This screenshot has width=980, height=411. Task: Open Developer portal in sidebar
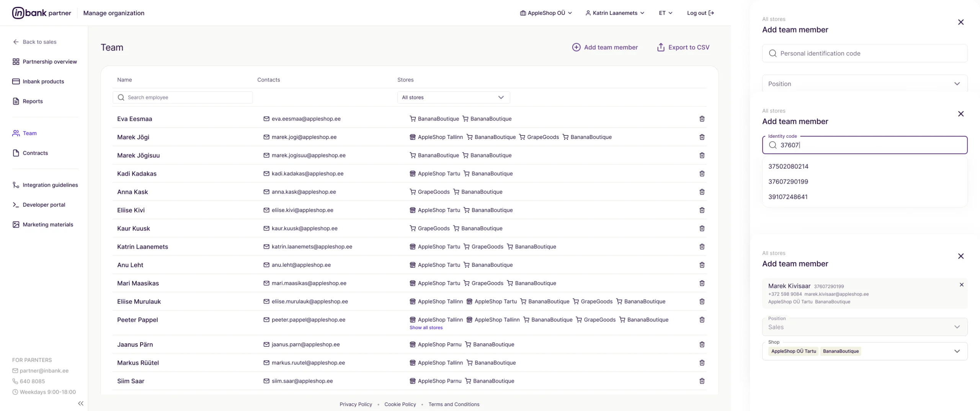click(39, 205)
